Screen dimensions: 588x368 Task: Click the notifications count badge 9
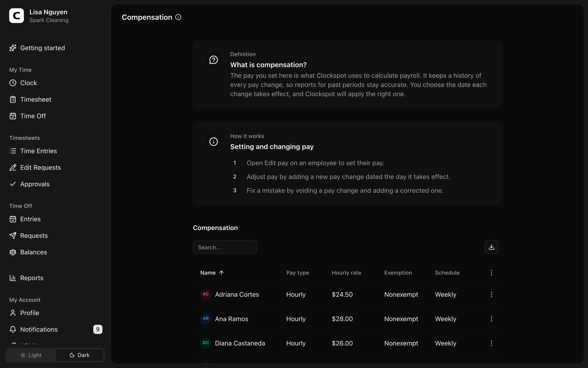coord(98,330)
